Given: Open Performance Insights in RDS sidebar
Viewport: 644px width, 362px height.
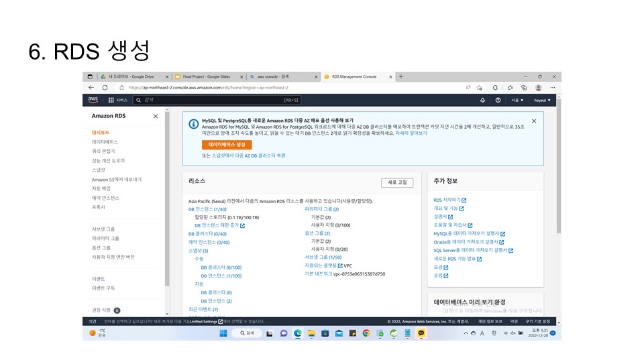Looking at the screenshot, I should click(x=108, y=160).
